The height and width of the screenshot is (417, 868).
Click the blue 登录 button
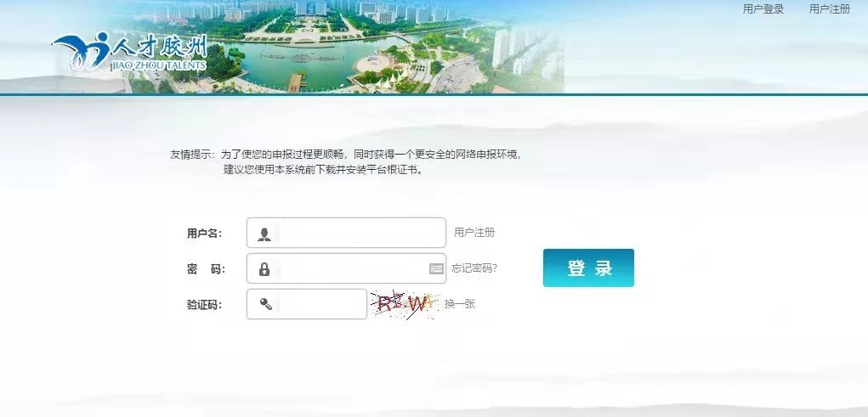[x=588, y=268]
